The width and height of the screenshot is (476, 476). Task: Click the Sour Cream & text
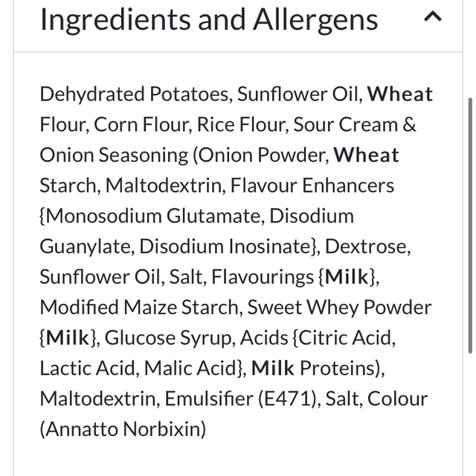click(355, 125)
